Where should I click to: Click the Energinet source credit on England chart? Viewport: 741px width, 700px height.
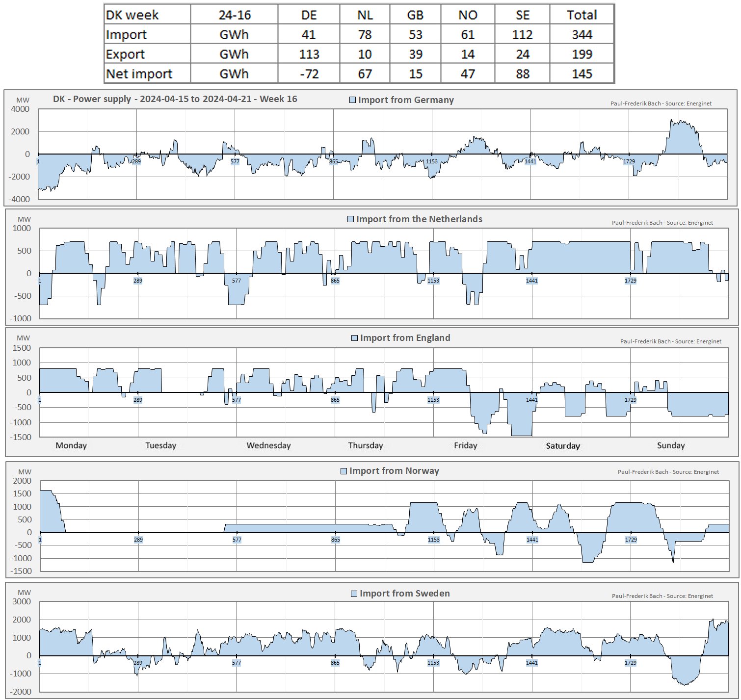670,341
